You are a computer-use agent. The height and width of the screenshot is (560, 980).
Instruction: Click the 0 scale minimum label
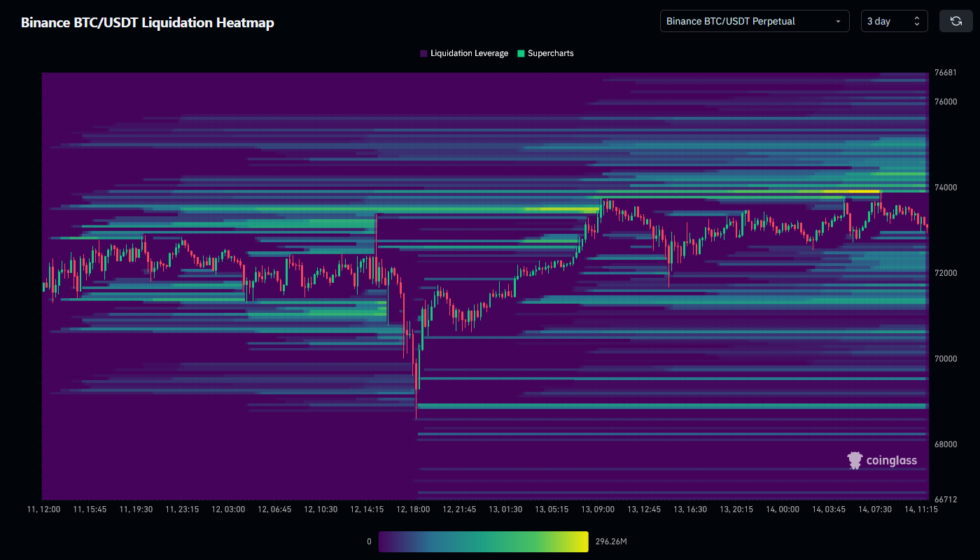point(369,542)
